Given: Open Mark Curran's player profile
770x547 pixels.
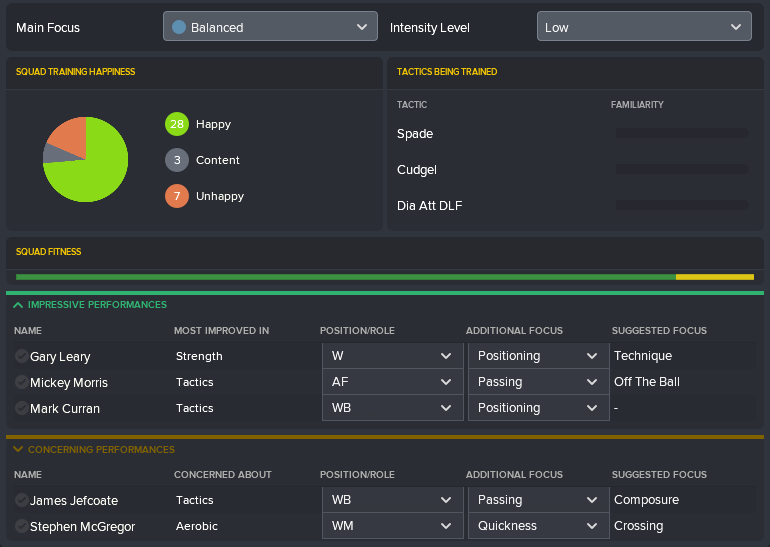Looking at the screenshot, I should point(65,408).
